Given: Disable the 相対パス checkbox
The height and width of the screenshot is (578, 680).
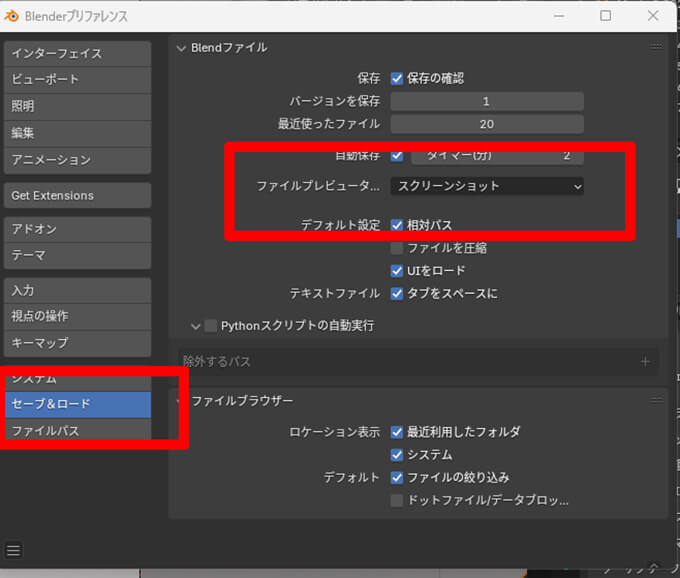Looking at the screenshot, I should (397, 225).
